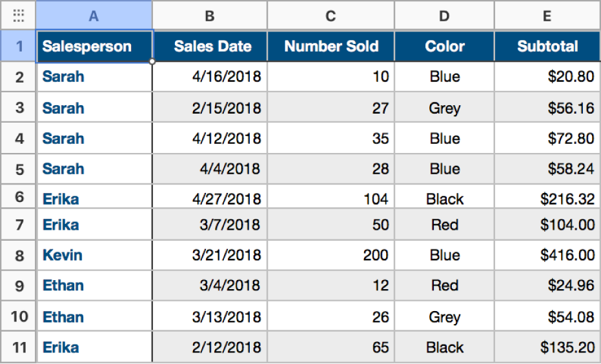Click the table handle icon in top-left corner
This screenshot has height=364, width=601.
click(18, 15)
